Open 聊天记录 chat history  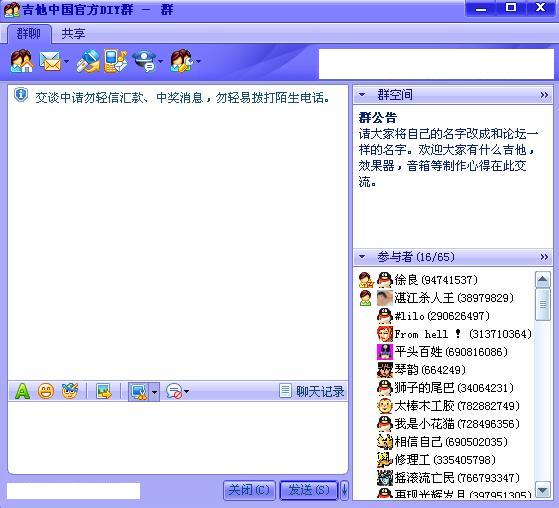[312, 391]
